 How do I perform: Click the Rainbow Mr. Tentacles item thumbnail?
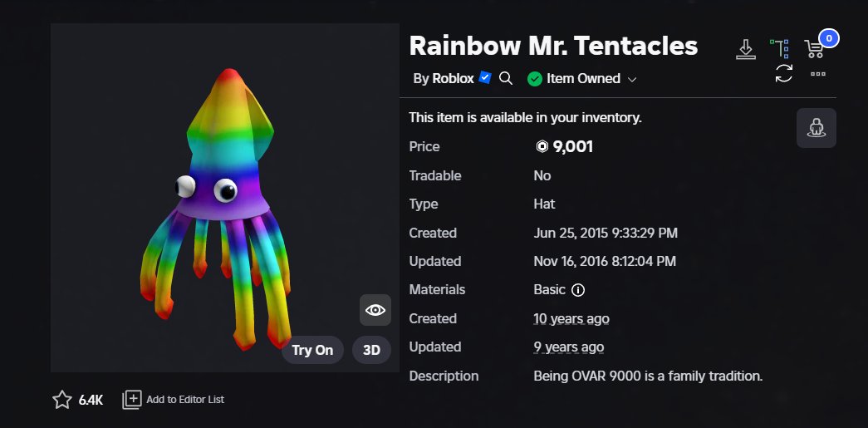[x=225, y=198]
